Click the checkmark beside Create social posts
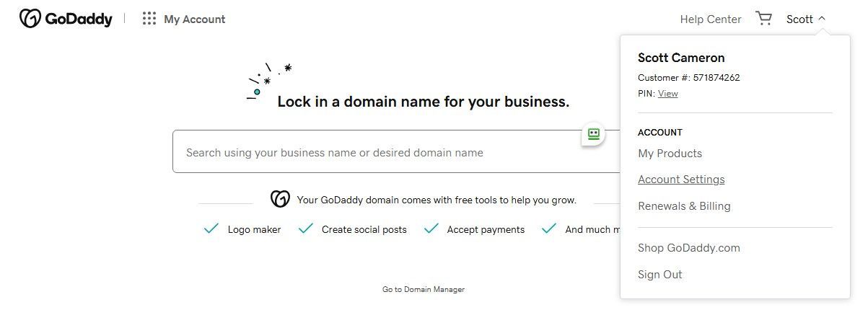The height and width of the screenshot is (310, 868). (306, 229)
